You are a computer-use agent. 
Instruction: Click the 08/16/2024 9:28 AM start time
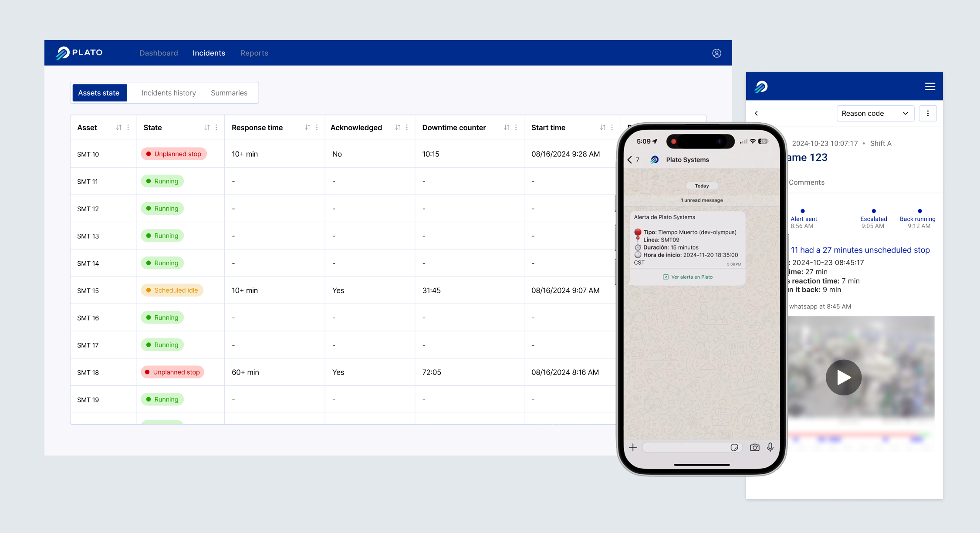[x=565, y=154]
